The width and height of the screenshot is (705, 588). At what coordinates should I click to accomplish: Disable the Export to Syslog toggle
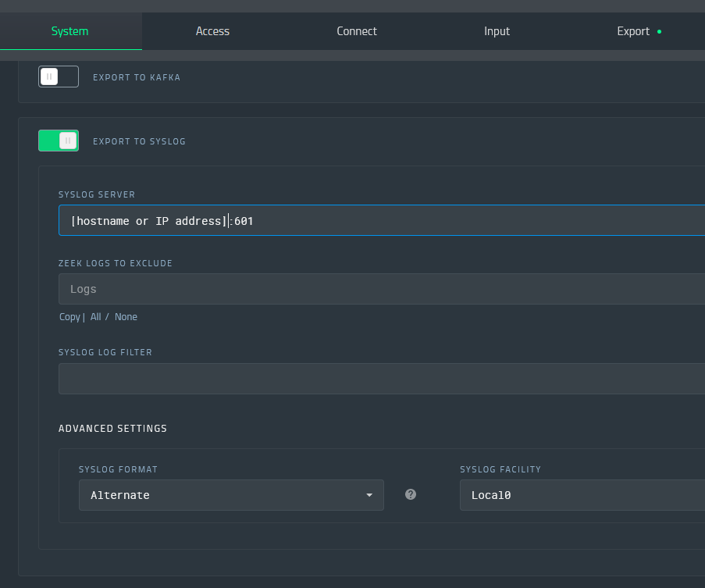coord(59,141)
